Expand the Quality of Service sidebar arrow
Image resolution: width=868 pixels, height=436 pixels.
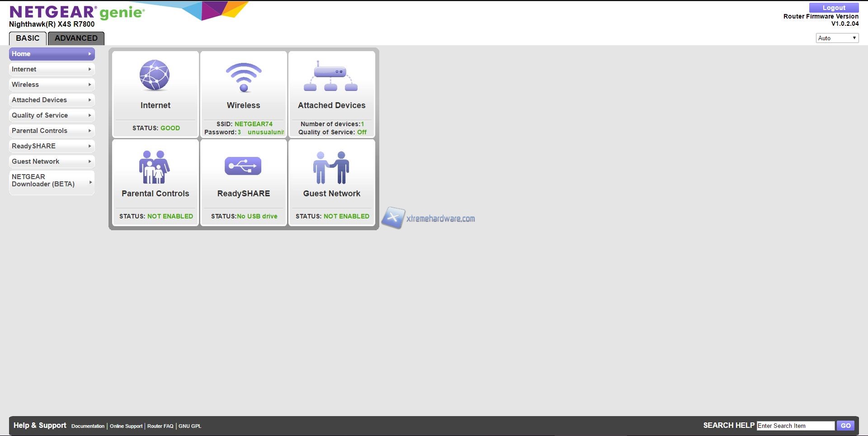[90, 115]
